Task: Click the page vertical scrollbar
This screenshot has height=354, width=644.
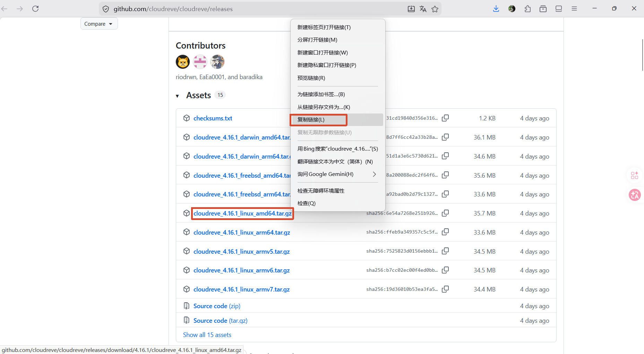Action: 642,56
